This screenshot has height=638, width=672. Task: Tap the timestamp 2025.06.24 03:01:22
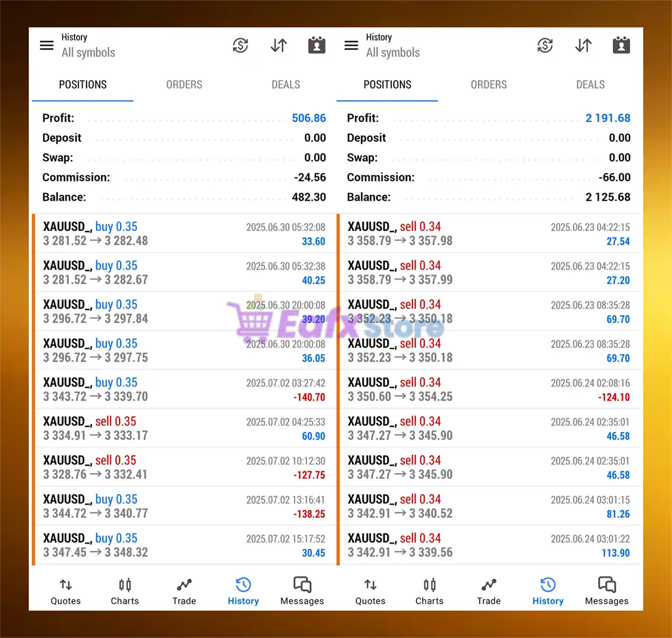pyautogui.click(x=590, y=539)
